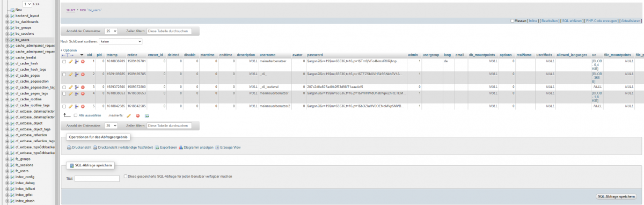Image resolution: width=644 pixels, height=205 pixels.
Task: Click 'Diagramm anzeigen' link
Action: [x=196, y=147]
